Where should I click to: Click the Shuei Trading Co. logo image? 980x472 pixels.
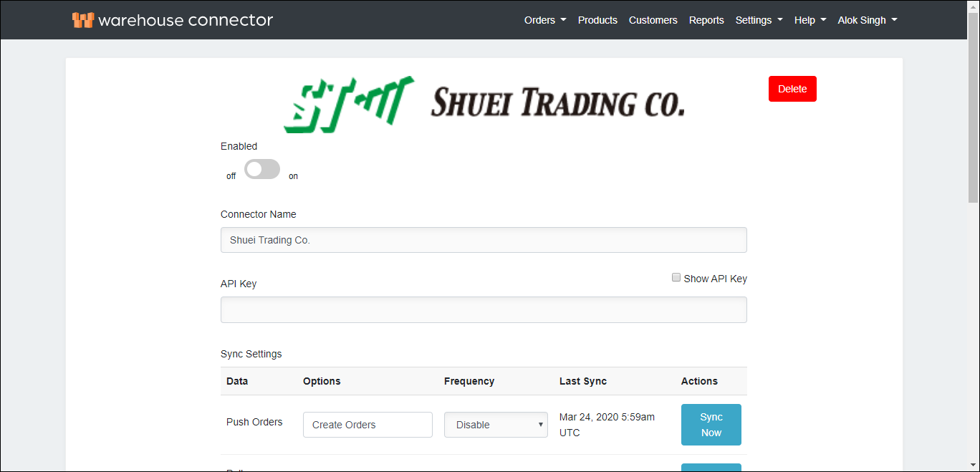pyautogui.click(x=484, y=105)
